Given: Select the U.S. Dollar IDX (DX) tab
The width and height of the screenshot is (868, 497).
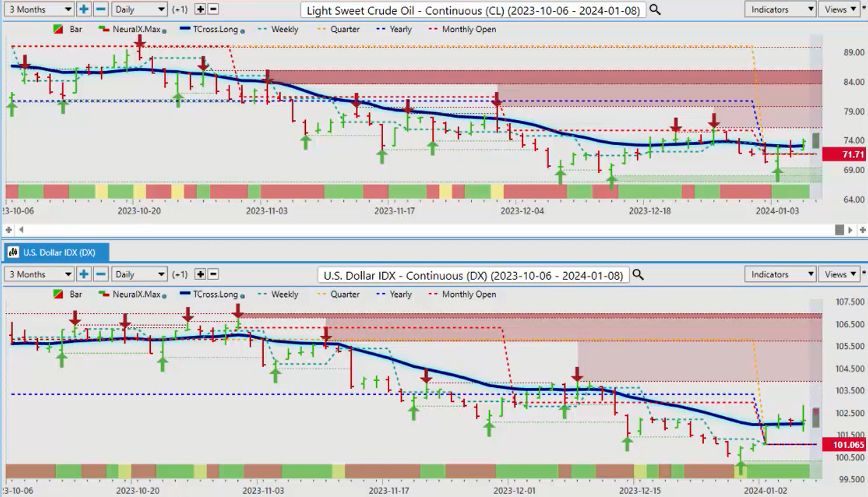Looking at the screenshot, I should 56,252.
